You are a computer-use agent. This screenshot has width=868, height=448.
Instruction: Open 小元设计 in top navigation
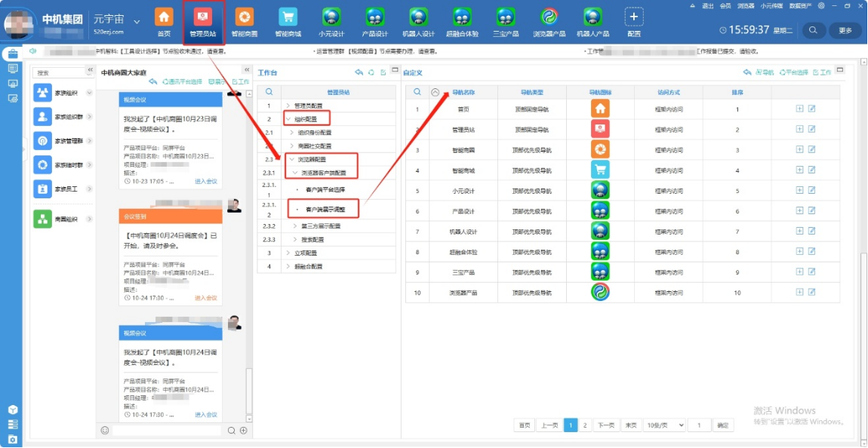click(x=331, y=17)
